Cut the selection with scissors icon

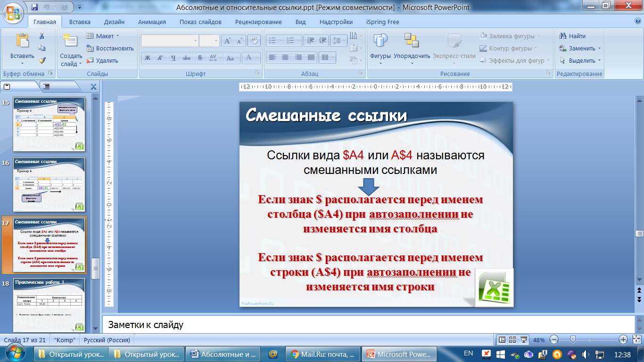[42, 36]
